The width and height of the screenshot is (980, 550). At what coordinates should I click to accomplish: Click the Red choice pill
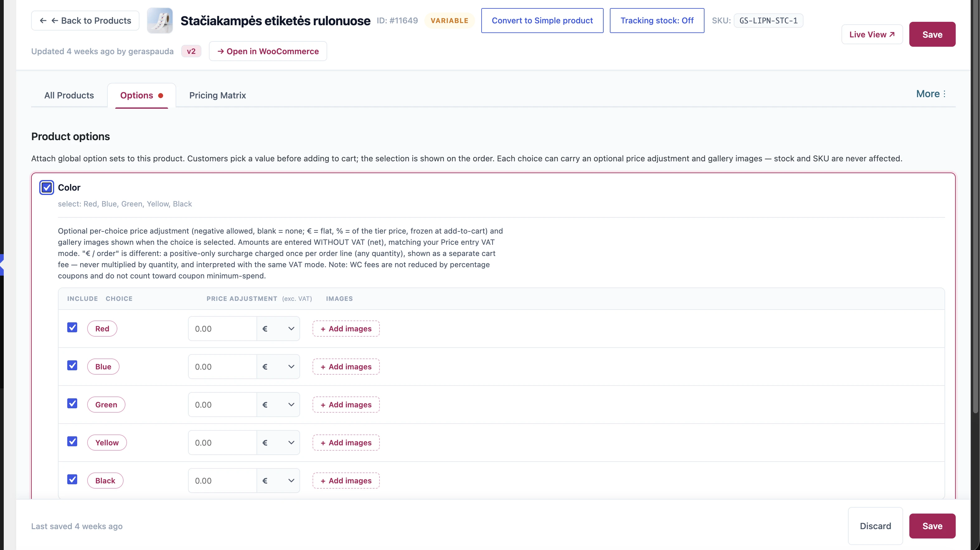pyautogui.click(x=102, y=329)
